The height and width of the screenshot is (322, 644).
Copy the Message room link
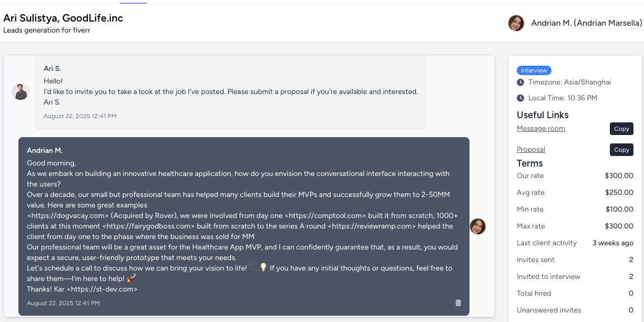621,129
